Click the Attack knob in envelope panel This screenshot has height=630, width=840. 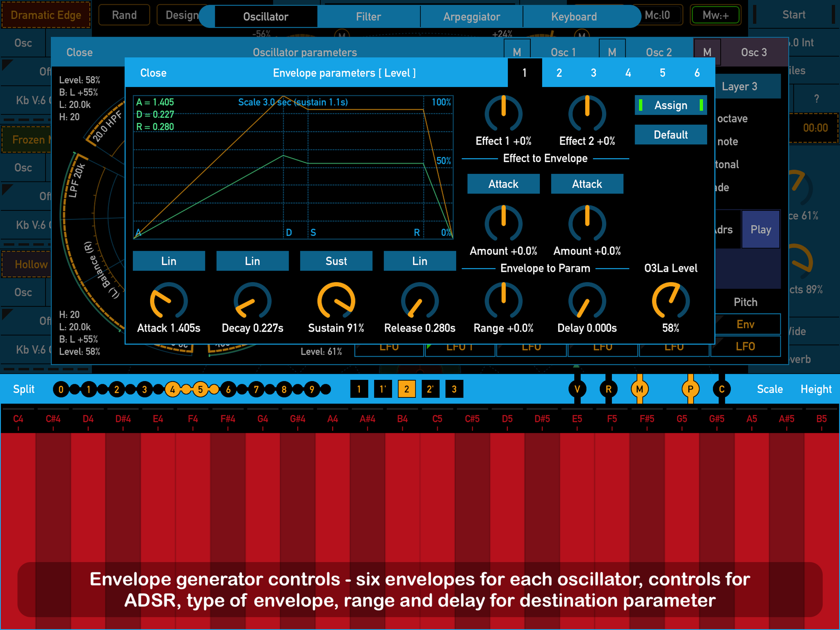pyautogui.click(x=168, y=301)
